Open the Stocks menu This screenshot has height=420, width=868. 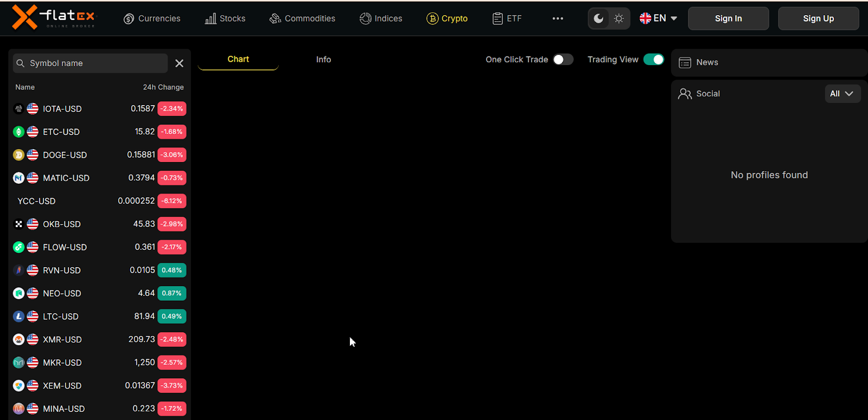(x=225, y=18)
